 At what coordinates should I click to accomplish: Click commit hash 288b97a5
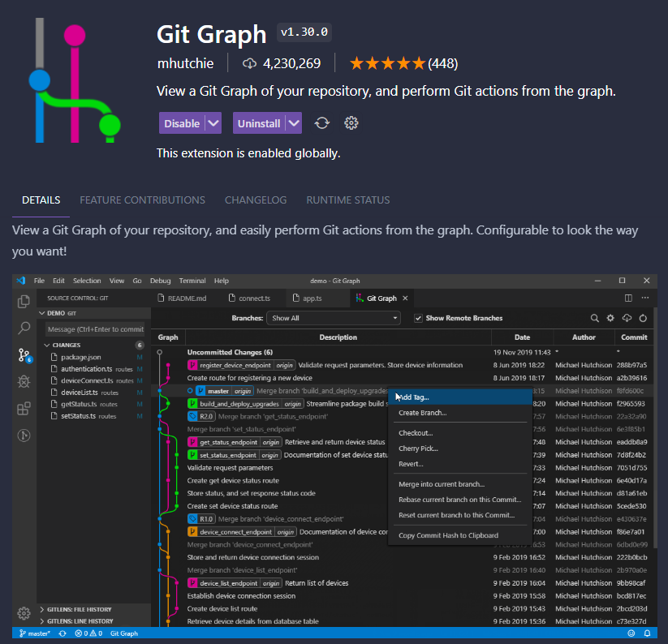click(x=631, y=365)
